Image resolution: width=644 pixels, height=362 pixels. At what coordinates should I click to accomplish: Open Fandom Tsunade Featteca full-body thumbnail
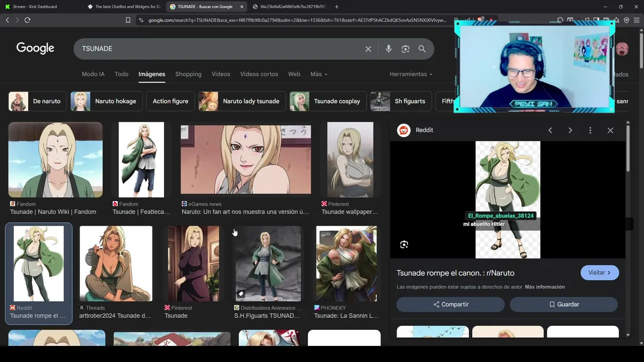pos(141,160)
